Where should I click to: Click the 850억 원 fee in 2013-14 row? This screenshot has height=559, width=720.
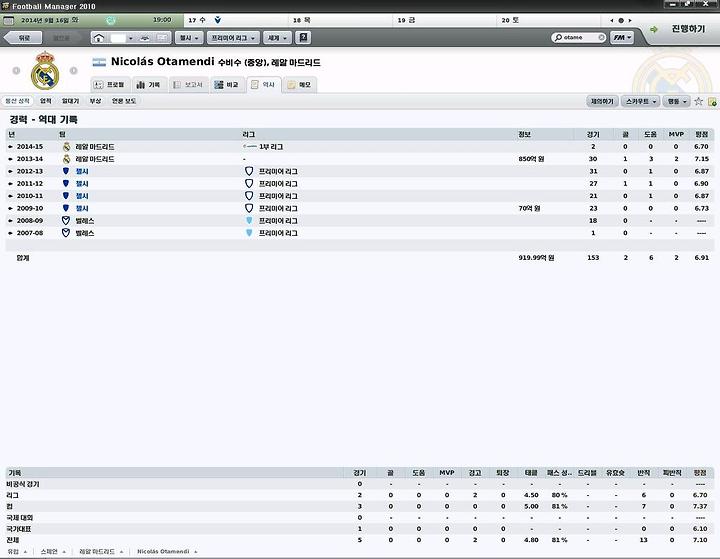pos(531,159)
